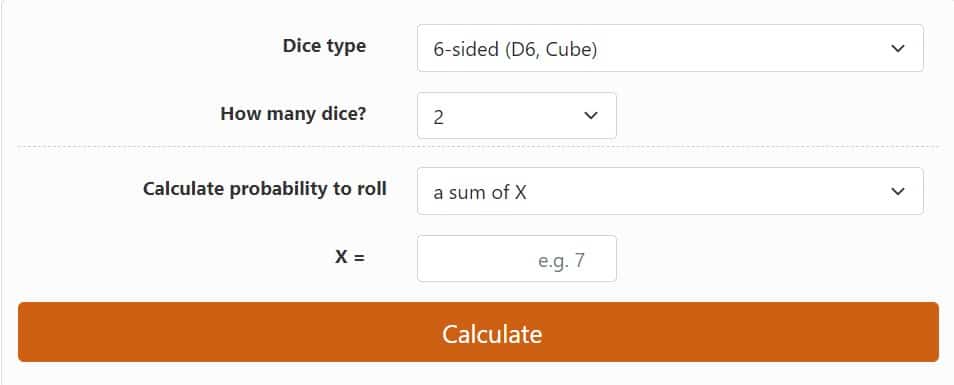Click the orange Calculate button
This screenshot has width=954, height=385.
coord(478,332)
